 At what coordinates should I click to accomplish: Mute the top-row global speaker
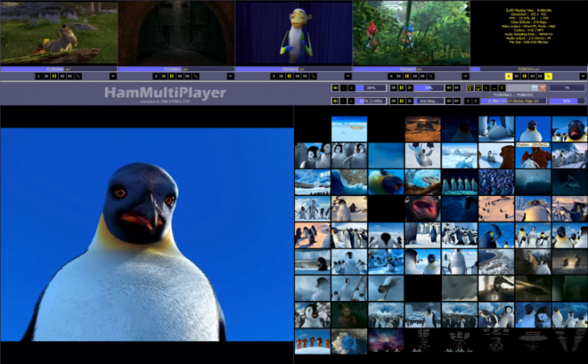pyautogui.click(x=335, y=88)
